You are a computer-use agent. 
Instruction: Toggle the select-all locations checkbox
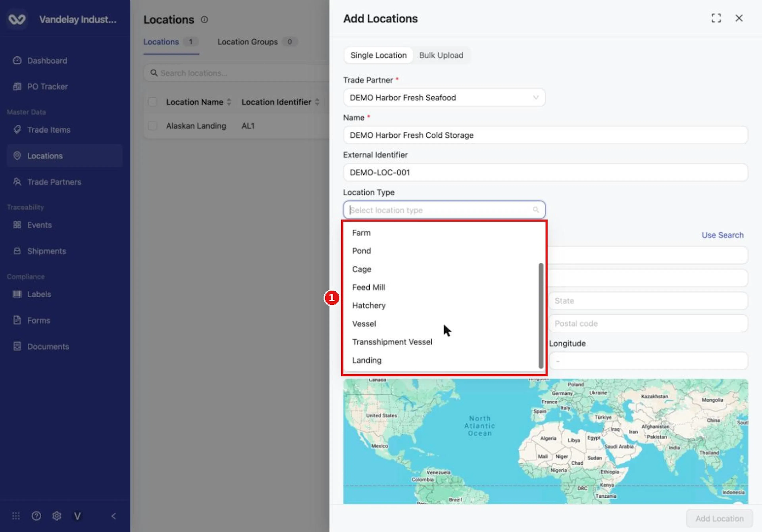coord(153,102)
